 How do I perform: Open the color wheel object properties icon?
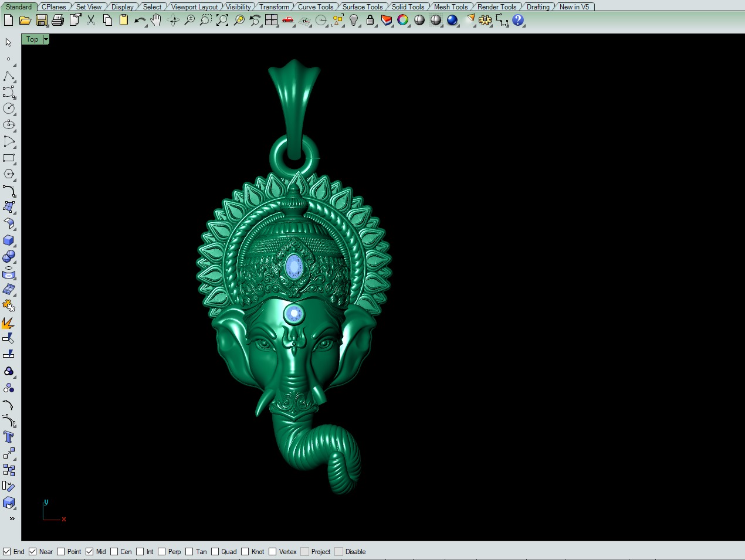403,20
